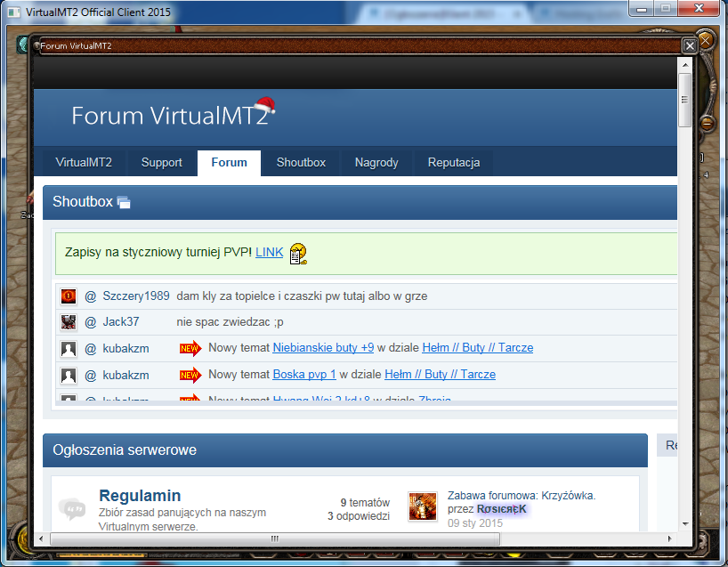Click the Regulamin speech bubble forum icon
Image resolution: width=728 pixels, height=567 pixels.
pyautogui.click(x=72, y=509)
